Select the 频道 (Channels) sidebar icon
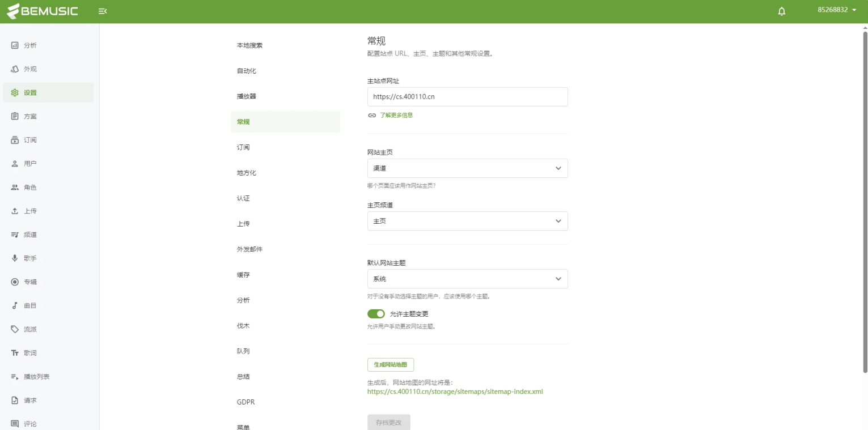Screen dimensions: 868x430 [x=29, y=234]
